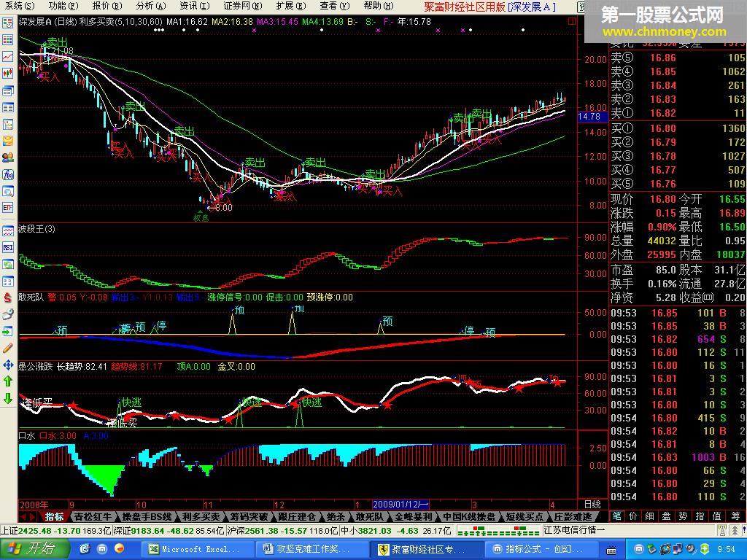The height and width of the screenshot is (560, 747).
Task: Select the 中国K线操盘 indicator tab
Action: (469, 517)
